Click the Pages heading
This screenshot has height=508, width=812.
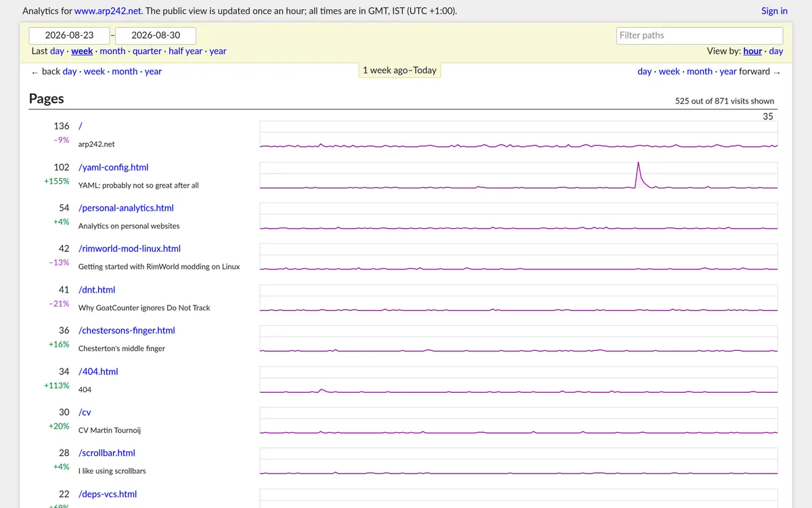point(46,98)
